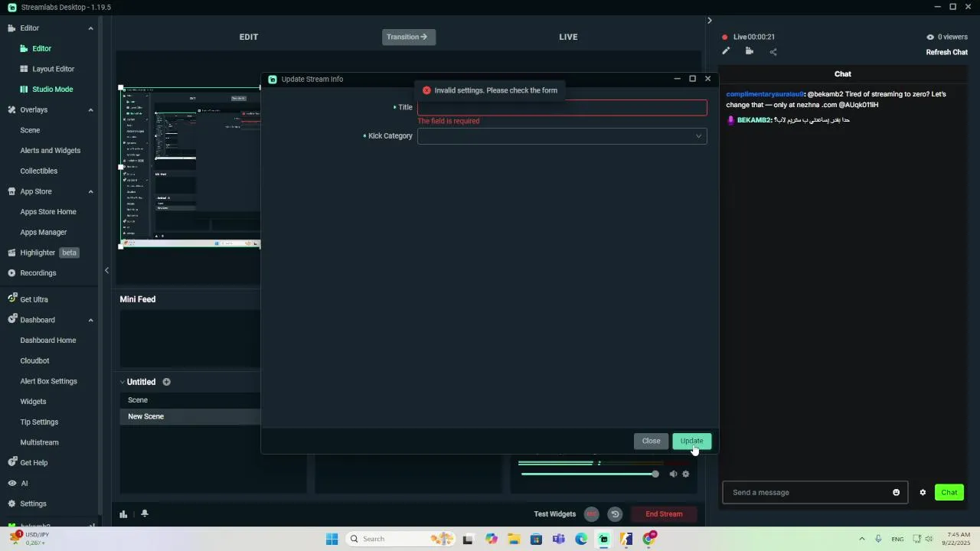Open the emoji picker in chat box
Screen dimensions: 980x551
coord(896,492)
